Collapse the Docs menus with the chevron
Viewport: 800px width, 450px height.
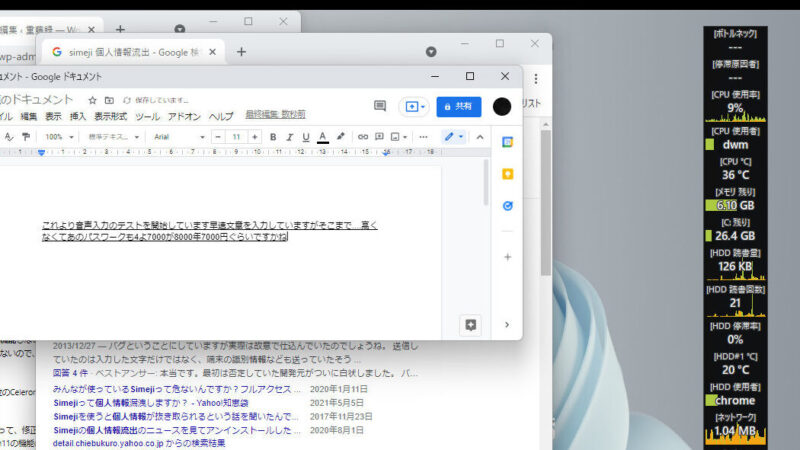click(480, 137)
